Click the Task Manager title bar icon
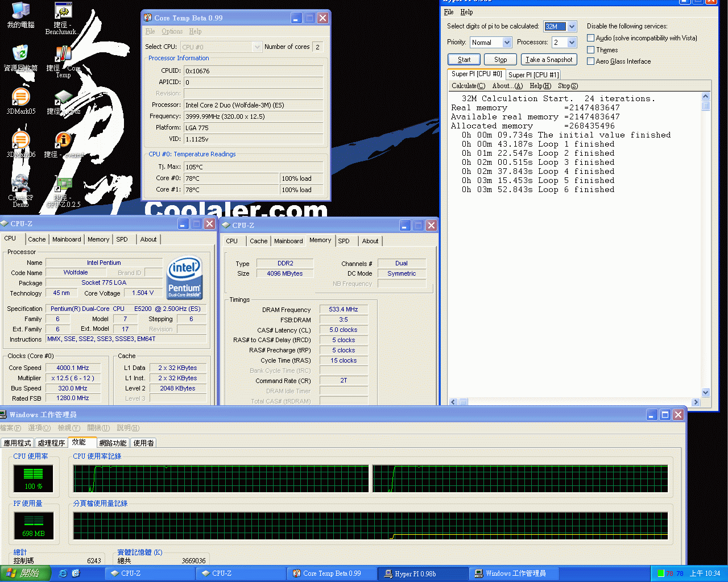This screenshot has width=728, height=582. (3, 414)
